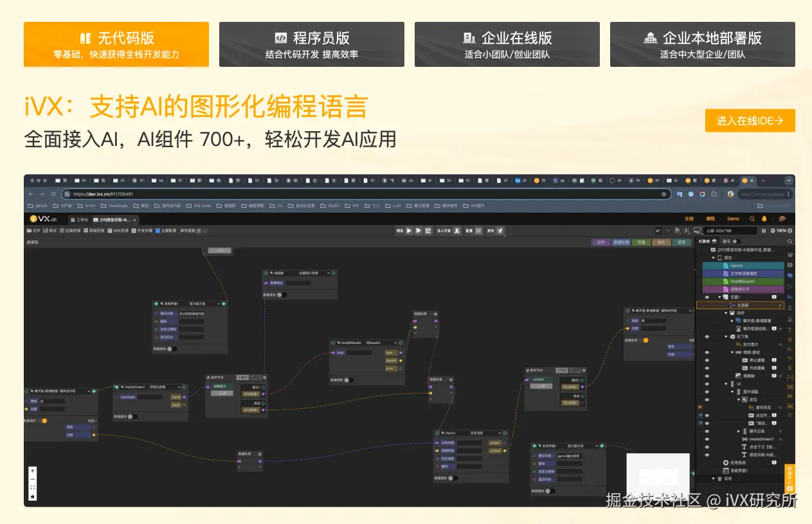Open 后端资源 in the toolbar
Image resolution: width=812 pixels, height=524 pixels.
(70, 230)
